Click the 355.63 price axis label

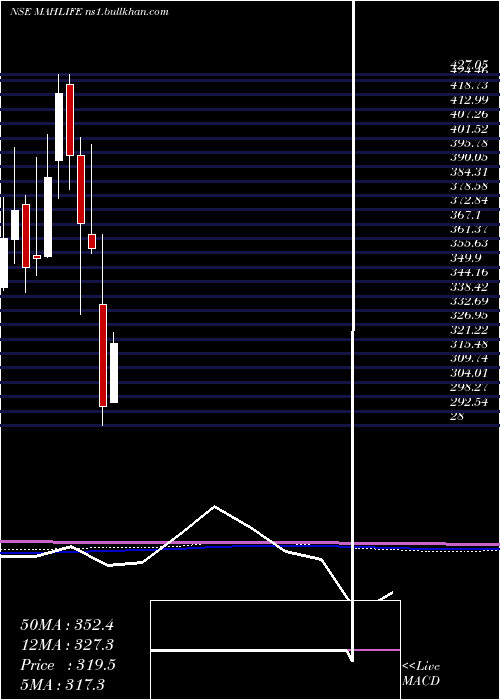469,243
